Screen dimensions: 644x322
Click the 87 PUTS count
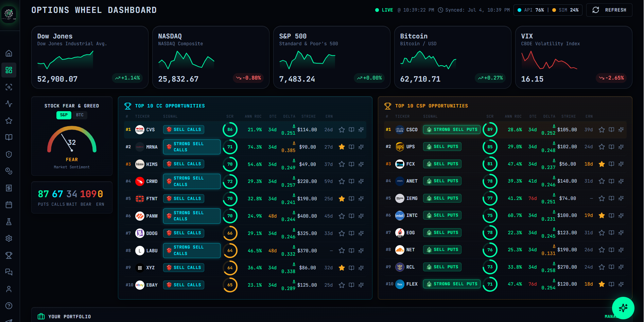(x=43, y=198)
